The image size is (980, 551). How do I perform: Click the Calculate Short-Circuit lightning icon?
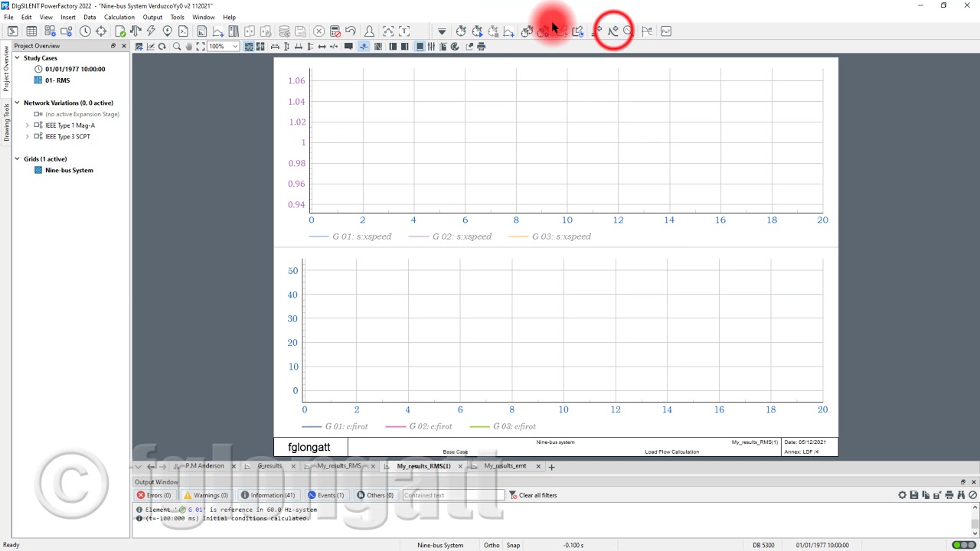coord(151,31)
